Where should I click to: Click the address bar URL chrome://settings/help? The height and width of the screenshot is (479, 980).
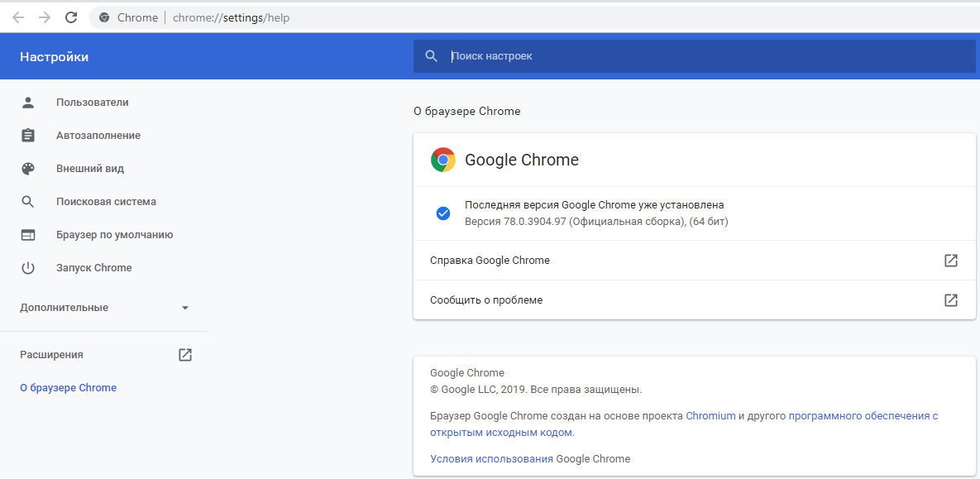(231, 17)
